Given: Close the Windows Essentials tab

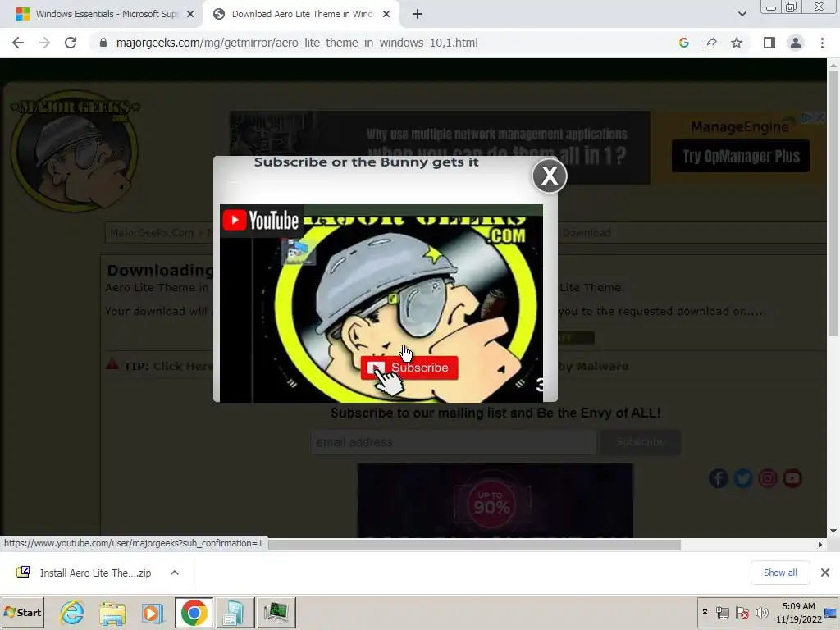Looking at the screenshot, I should (190, 14).
